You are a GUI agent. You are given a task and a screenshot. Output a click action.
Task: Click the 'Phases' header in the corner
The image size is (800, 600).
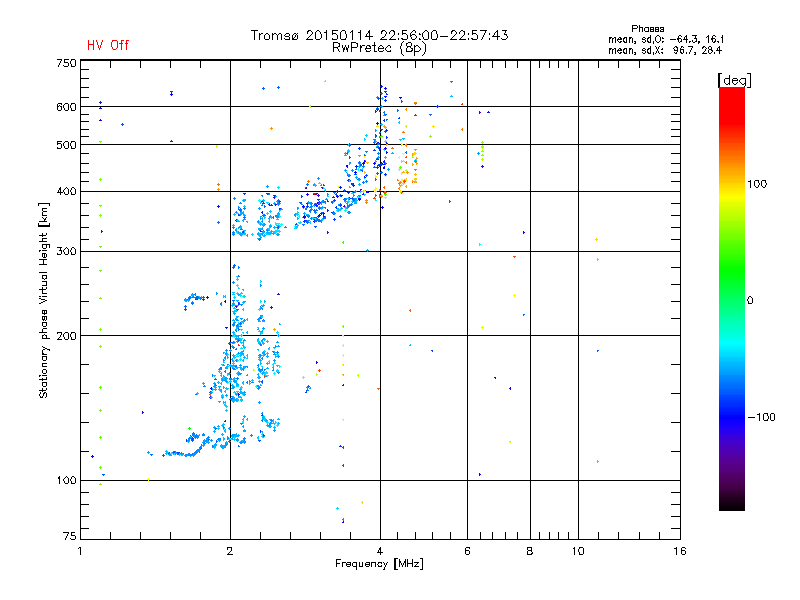pyautogui.click(x=647, y=29)
